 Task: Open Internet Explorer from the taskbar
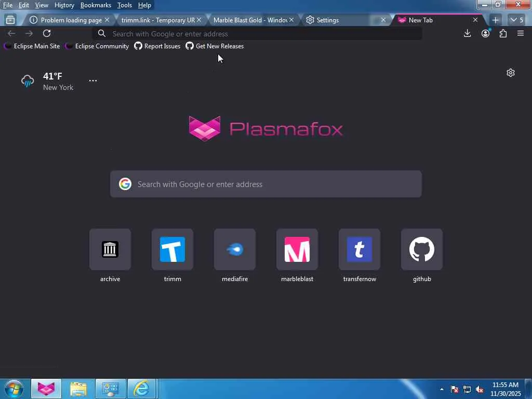tap(141, 389)
